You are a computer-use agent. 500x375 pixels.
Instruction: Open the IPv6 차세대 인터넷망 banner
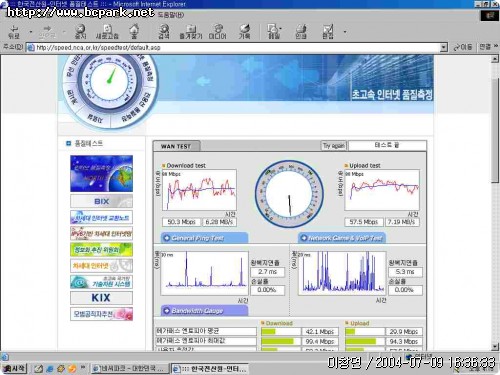click(x=101, y=233)
